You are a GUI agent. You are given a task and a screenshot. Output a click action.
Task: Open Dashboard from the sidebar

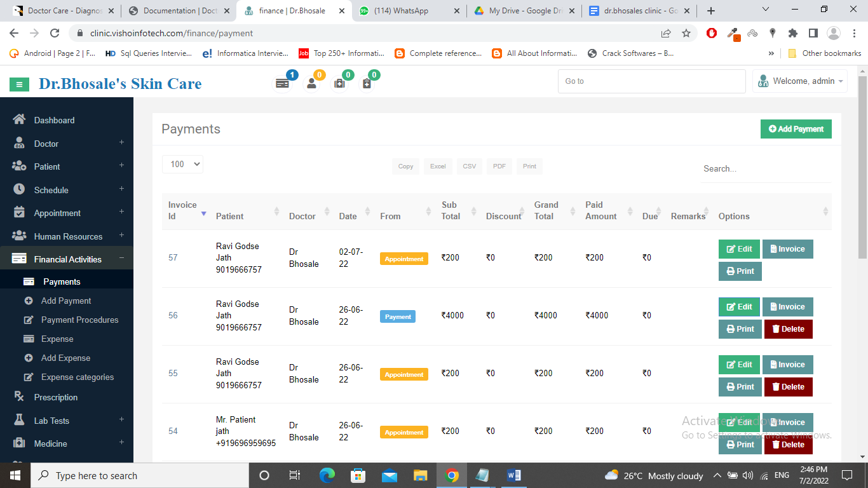pyautogui.click(x=54, y=120)
